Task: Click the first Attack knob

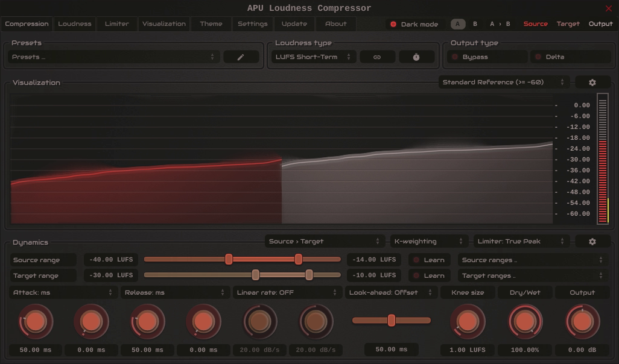Action: 36,322
